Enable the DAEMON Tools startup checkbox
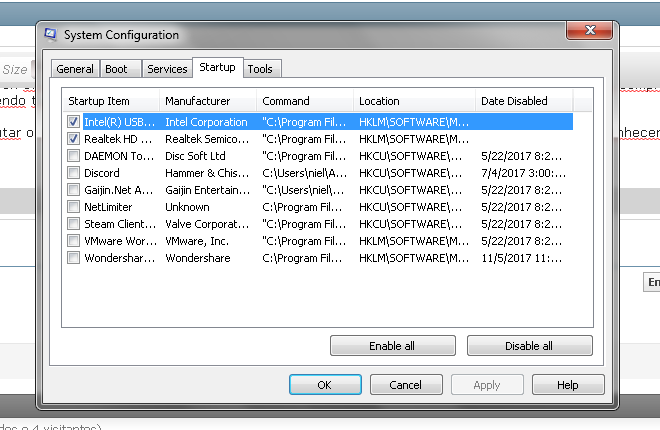The image size is (660, 430). click(74, 156)
